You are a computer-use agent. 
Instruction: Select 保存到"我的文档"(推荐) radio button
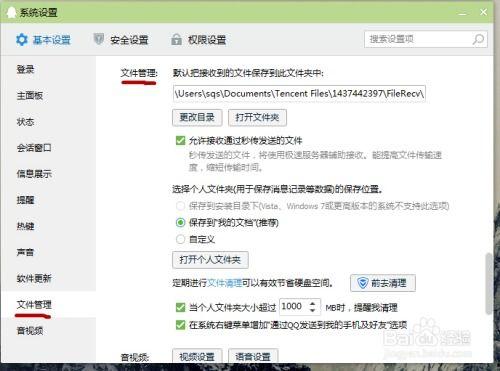click(x=180, y=222)
